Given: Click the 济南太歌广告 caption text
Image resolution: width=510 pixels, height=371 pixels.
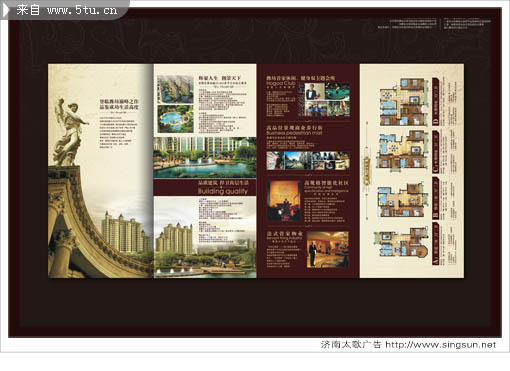Looking at the screenshot, I should [x=351, y=345].
